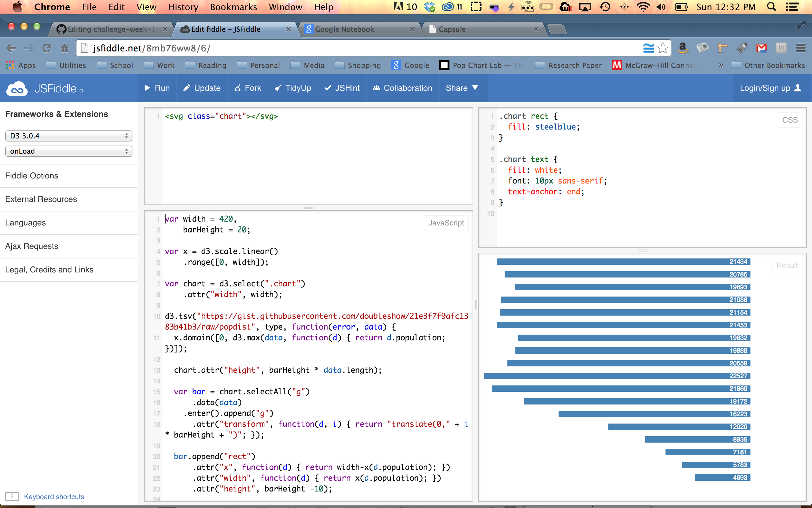Click the volume icon in the menu bar

661,7
